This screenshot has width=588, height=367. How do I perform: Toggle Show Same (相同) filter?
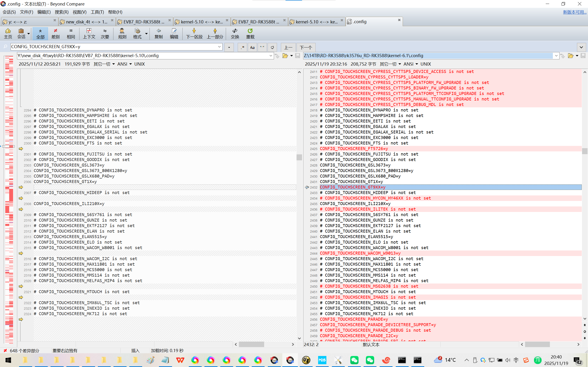point(71,33)
